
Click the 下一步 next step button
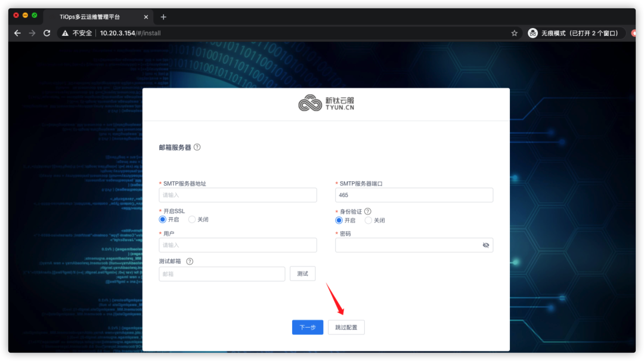pyautogui.click(x=307, y=327)
